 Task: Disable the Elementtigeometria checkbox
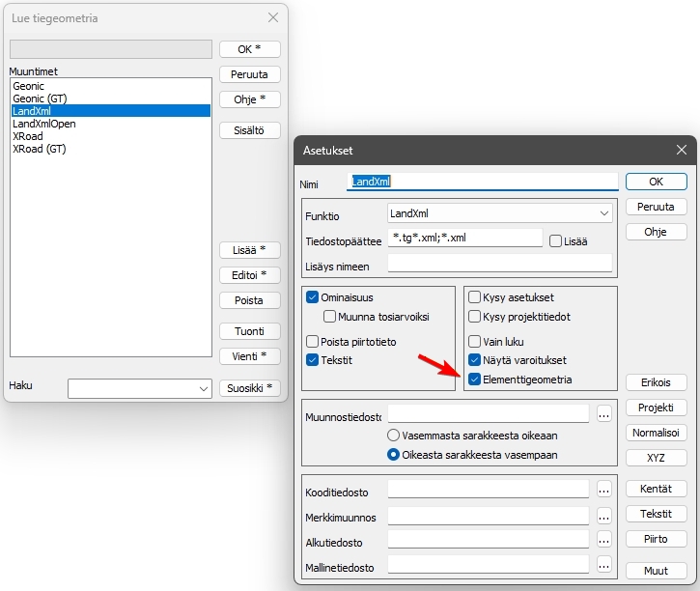pyautogui.click(x=475, y=380)
